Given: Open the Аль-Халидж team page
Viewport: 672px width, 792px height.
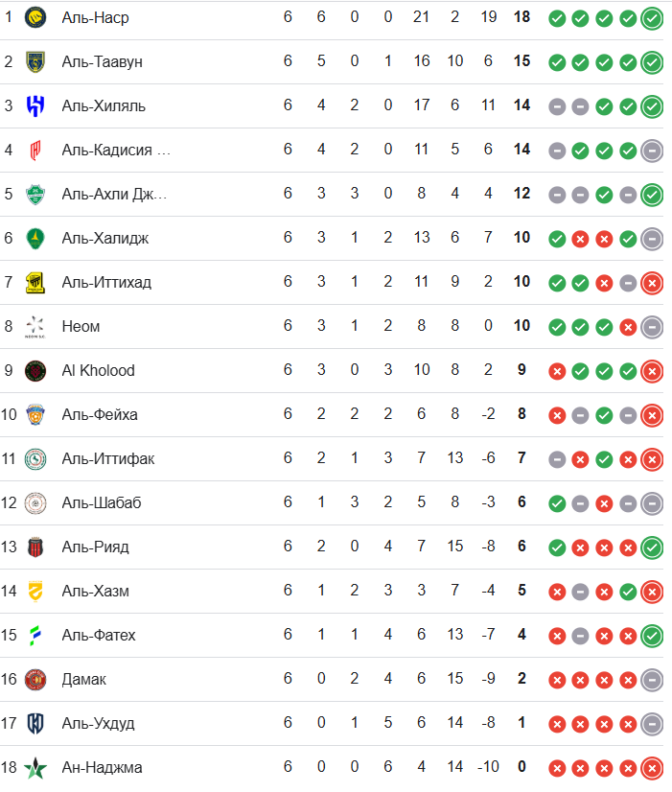Looking at the screenshot, I should pos(104,238).
